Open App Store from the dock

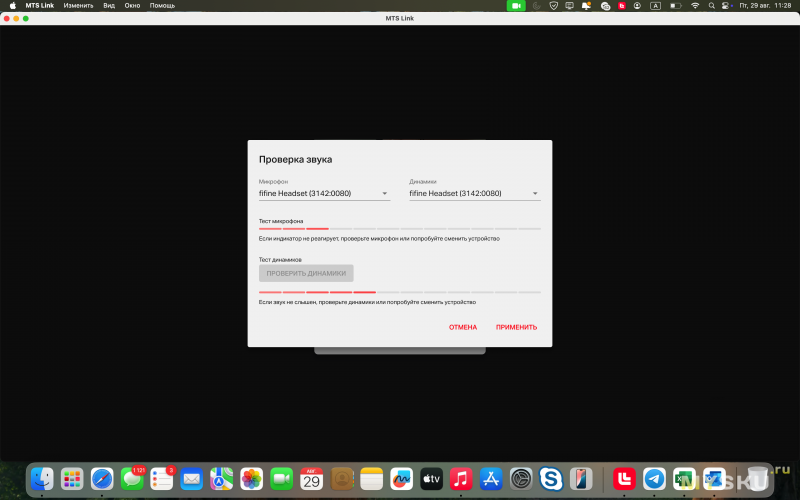point(491,479)
